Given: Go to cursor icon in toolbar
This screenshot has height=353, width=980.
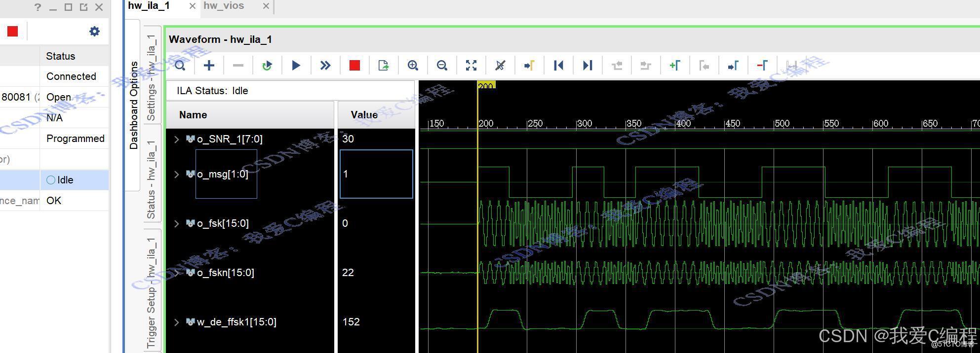Looking at the screenshot, I should click(x=529, y=66).
